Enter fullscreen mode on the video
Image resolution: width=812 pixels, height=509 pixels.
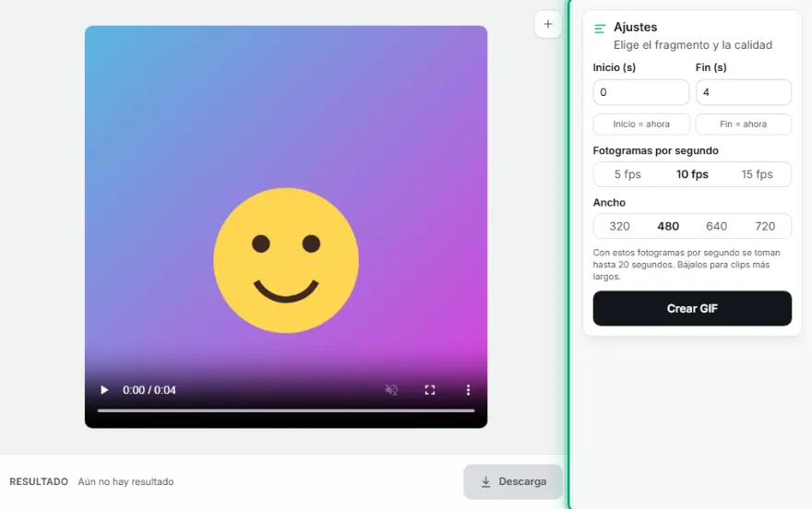pyautogui.click(x=430, y=390)
